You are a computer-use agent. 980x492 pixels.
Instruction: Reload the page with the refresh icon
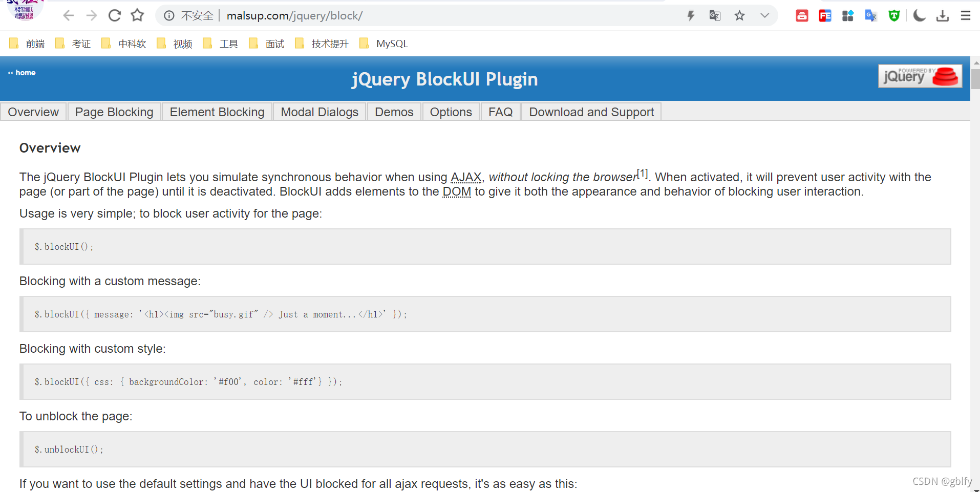click(115, 16)
